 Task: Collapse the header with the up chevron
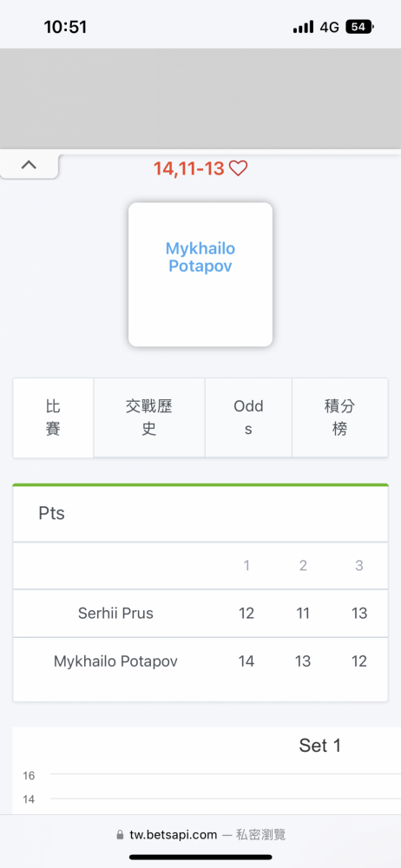coord(29,166)
